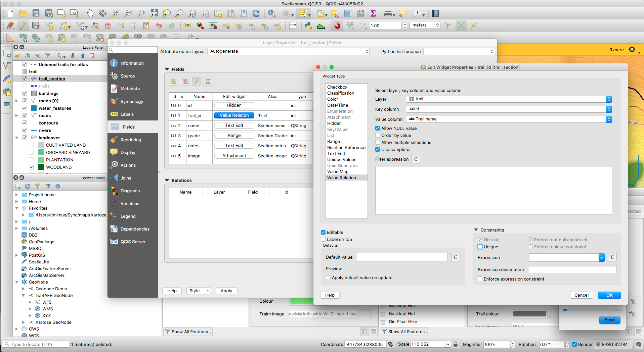Open the Python console icon
This screenshot has width=644, height=352.
308,26
